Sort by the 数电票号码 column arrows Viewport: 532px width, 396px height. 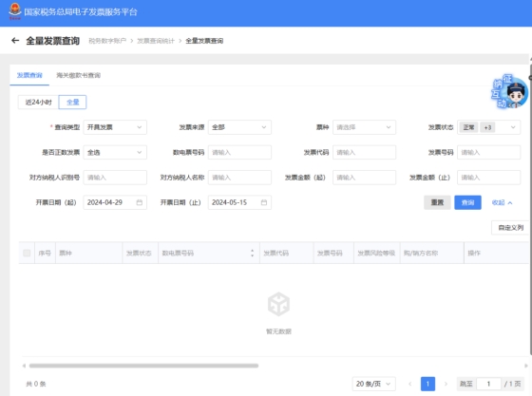(x=252, y=253)
